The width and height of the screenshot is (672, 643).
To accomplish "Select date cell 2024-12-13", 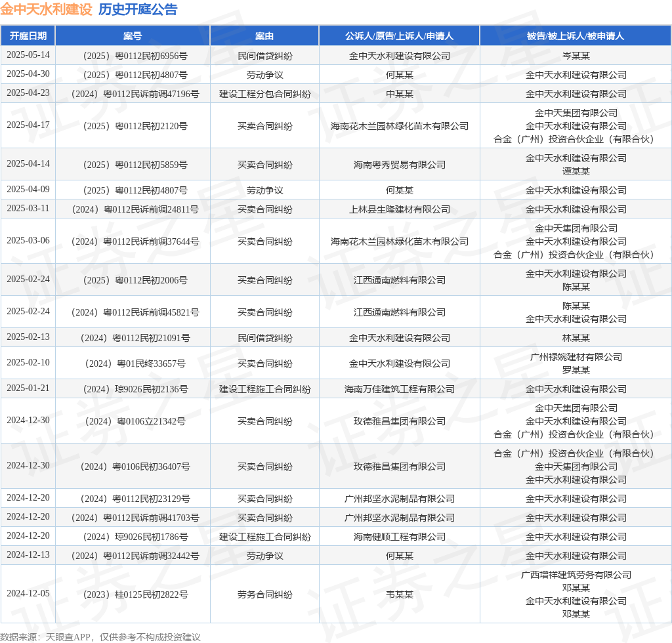I will coord(28,555).
